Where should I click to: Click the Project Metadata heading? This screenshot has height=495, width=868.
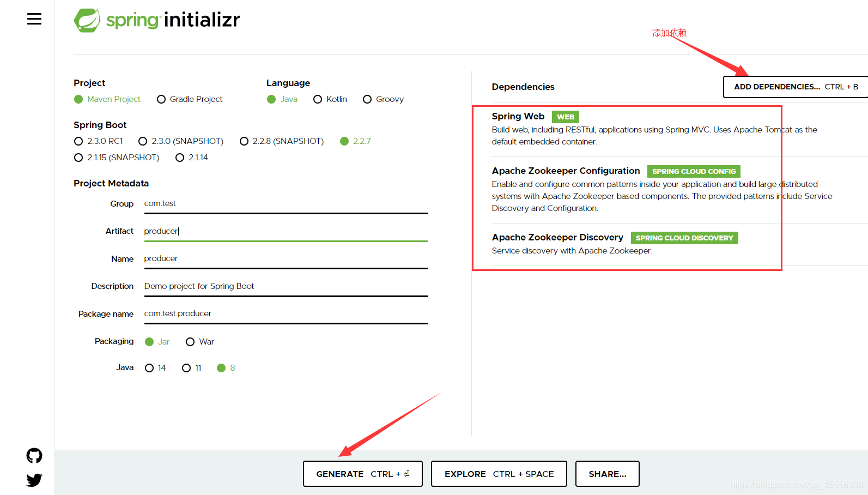pos(111,183)
